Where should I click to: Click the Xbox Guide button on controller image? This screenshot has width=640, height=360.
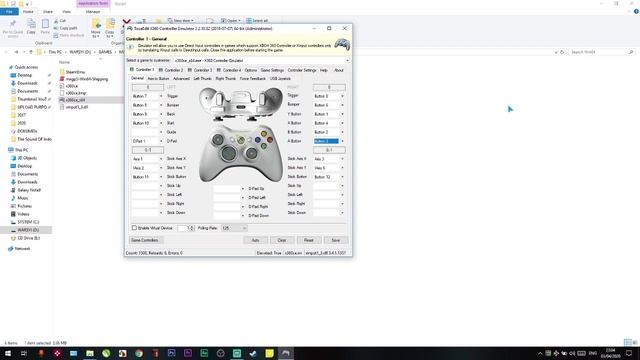(x=241, y=140)
